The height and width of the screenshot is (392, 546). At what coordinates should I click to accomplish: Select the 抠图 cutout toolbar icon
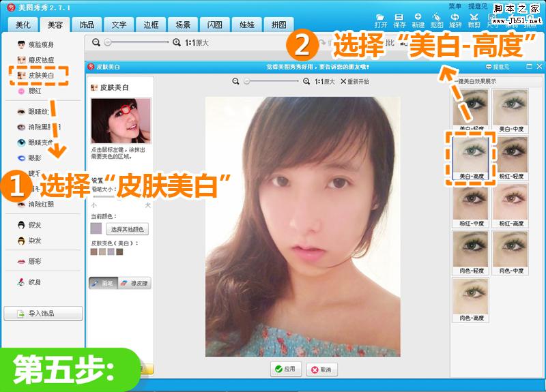point(437,21)
